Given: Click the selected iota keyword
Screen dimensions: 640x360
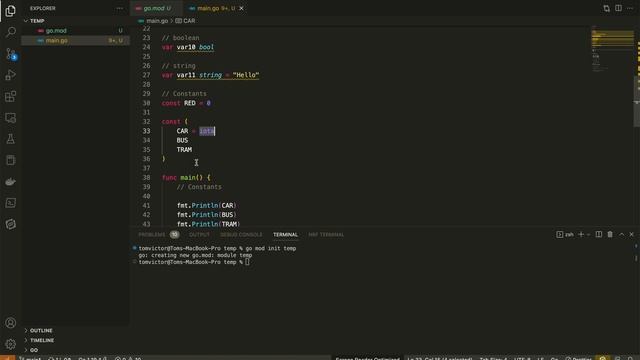Looking at the screenshot, I should pos(207,131).
